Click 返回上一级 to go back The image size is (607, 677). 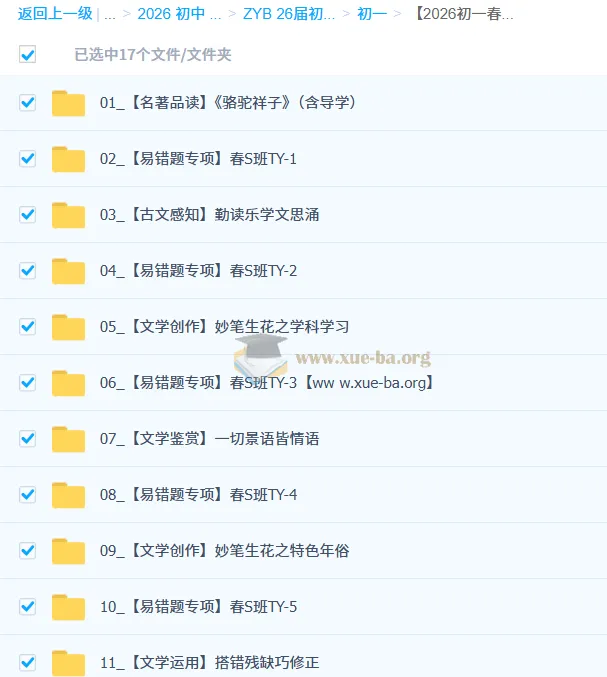pos(55,14)
